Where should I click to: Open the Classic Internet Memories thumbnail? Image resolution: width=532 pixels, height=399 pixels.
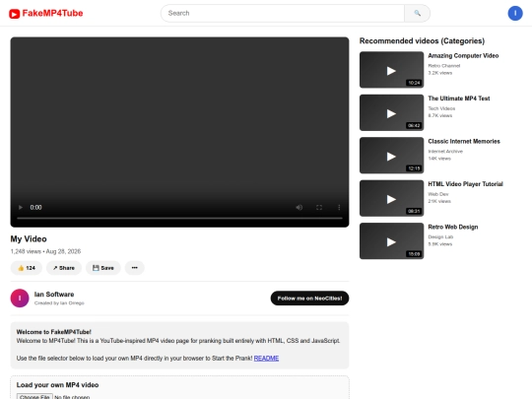pos(391,156)
